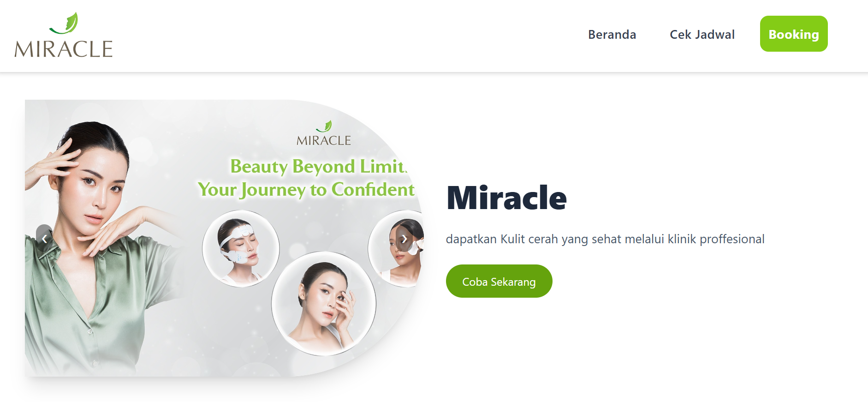Click the dapatkan Kulit cerah description text
868x402 pixels.
pos(605,239)
